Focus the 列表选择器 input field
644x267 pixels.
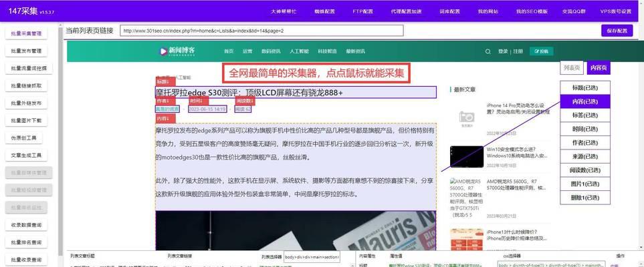pyautogui.click(x=312, y=257)
